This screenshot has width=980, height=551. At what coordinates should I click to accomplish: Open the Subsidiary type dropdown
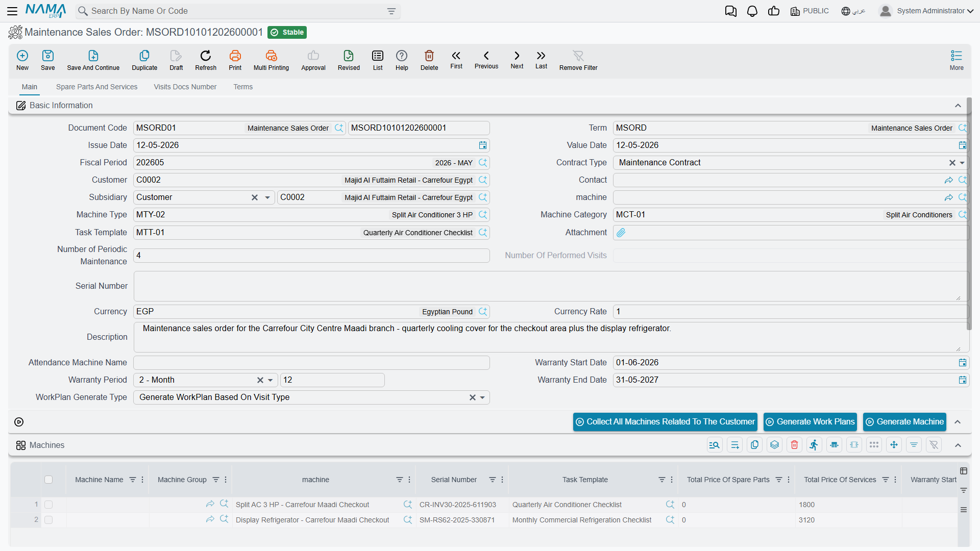[267, 197]
